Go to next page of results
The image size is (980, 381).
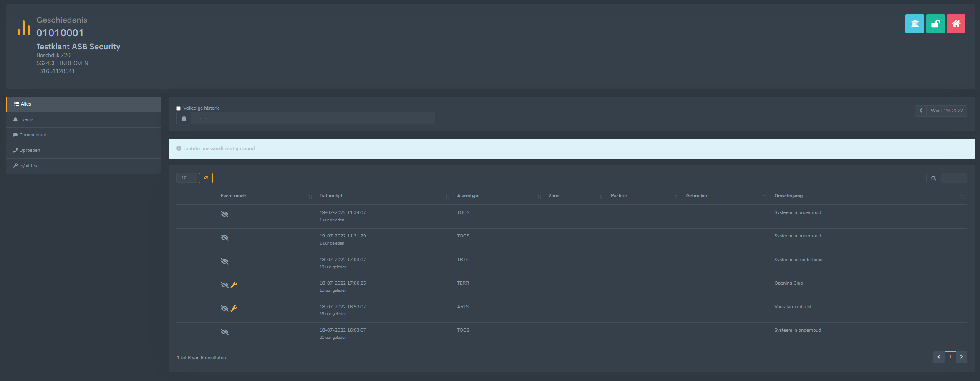click(961, 357)
